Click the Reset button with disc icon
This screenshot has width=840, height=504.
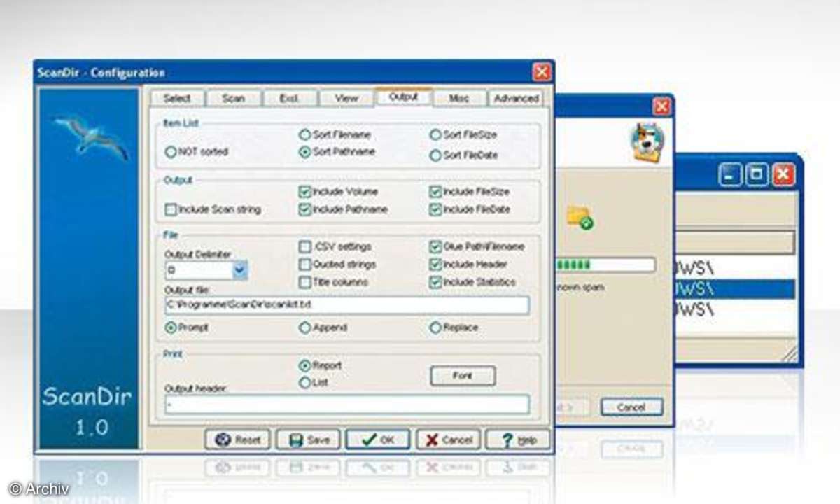tap(238, 440)
